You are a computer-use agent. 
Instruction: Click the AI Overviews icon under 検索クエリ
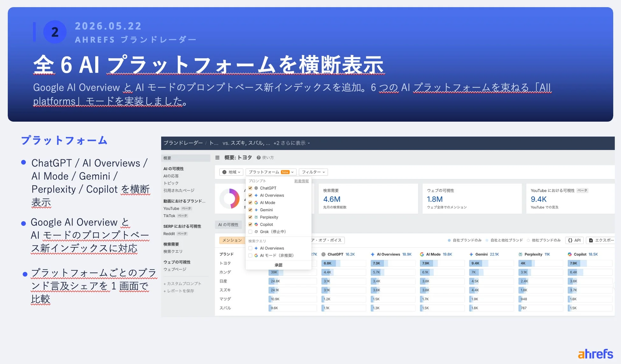point(256,248)
